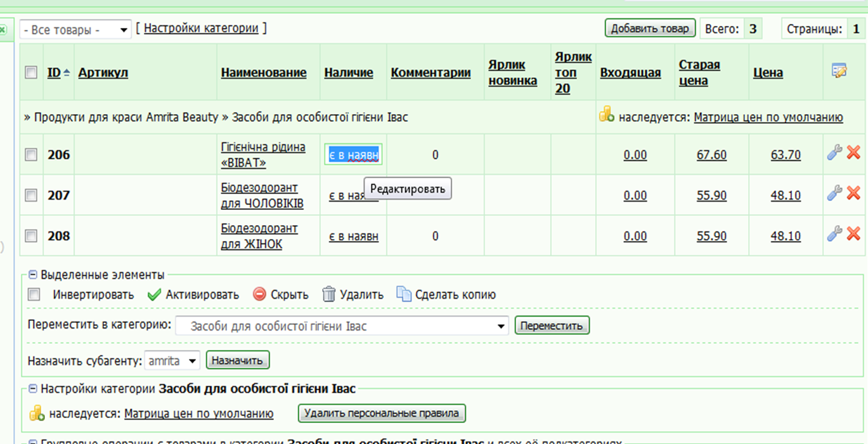Click the highlighted availability field for product 206
Screen dimensions: 868x444
tap(353, 155)
